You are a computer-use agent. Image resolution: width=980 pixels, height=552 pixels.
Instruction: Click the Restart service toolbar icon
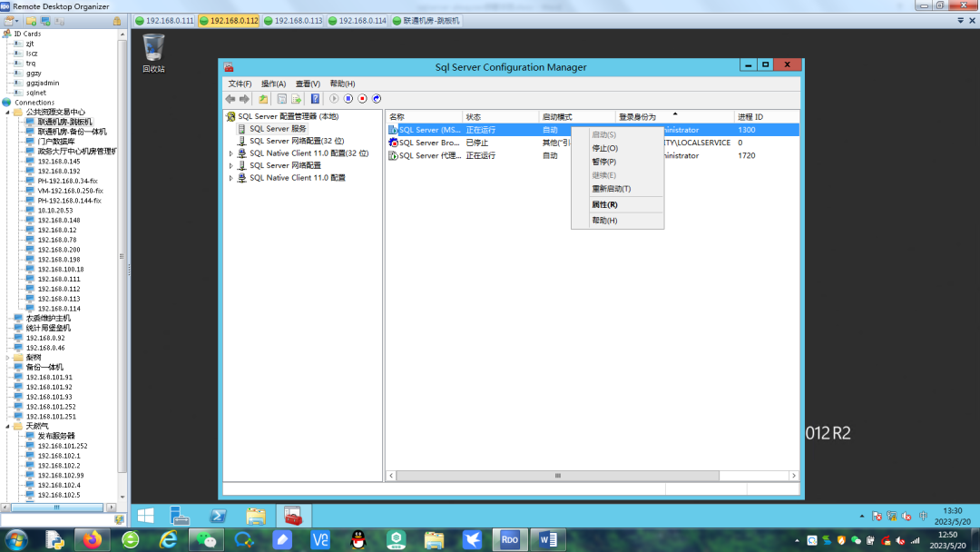point(377,99)
